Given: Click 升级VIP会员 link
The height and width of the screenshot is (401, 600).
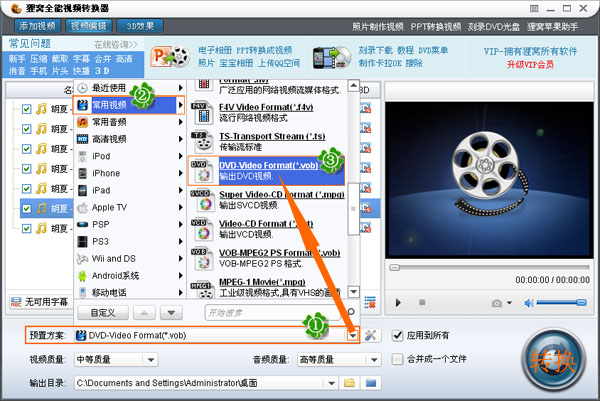Looking at the screenshot, I should (530, 64).
